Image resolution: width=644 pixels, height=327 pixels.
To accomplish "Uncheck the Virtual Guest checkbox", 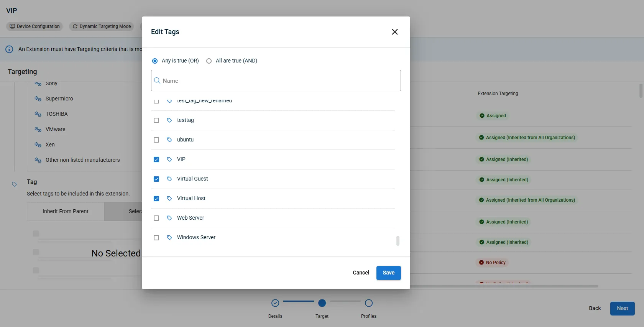I will [156, 179].
